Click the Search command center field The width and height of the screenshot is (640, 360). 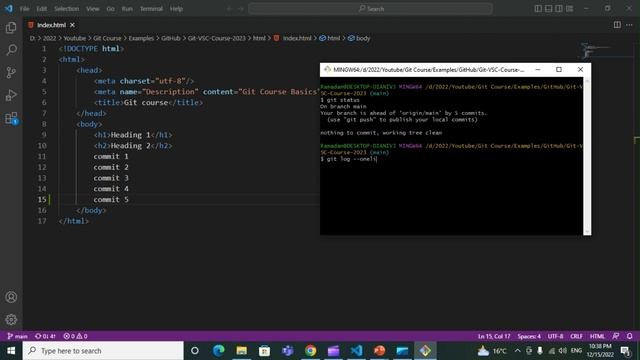pyautogui.click(x=370, y=9)
